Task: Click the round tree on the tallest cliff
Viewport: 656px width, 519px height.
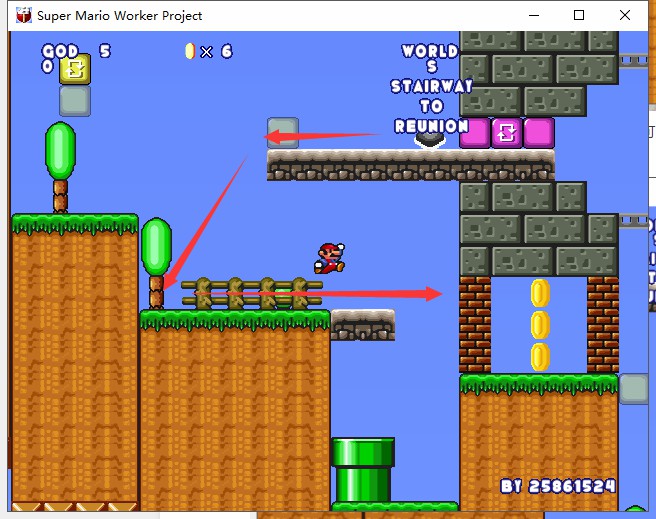Action: point(60,167)
